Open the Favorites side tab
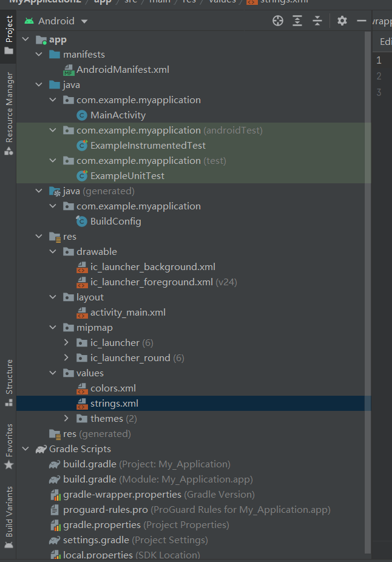Viewport: 392px width, 562px height. (8, 446)
